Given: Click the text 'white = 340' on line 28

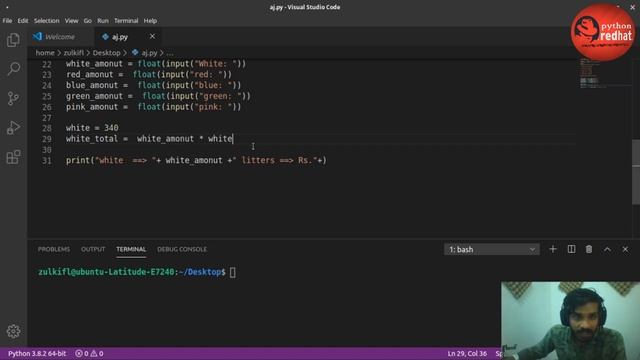Looking at the screenshot, I should [x=92, y=128].
